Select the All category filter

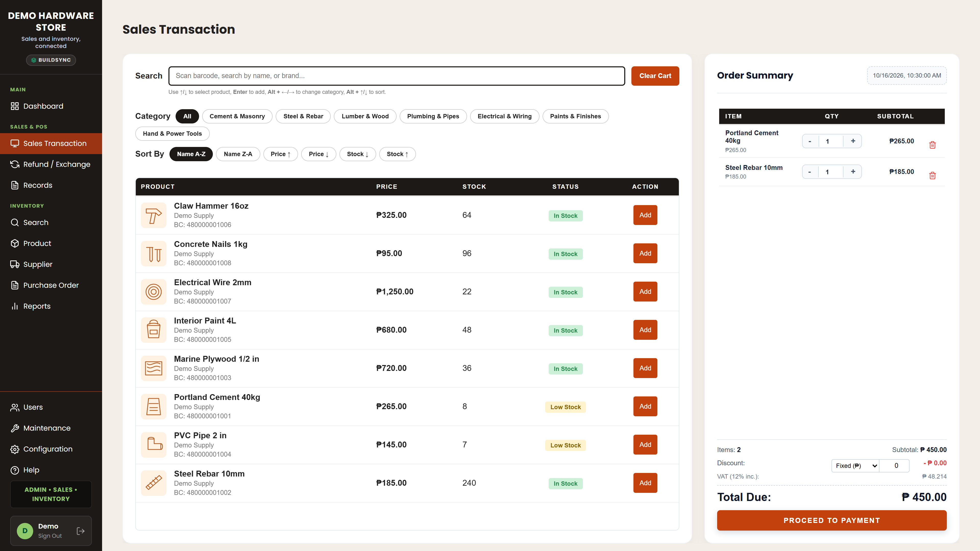187,116
